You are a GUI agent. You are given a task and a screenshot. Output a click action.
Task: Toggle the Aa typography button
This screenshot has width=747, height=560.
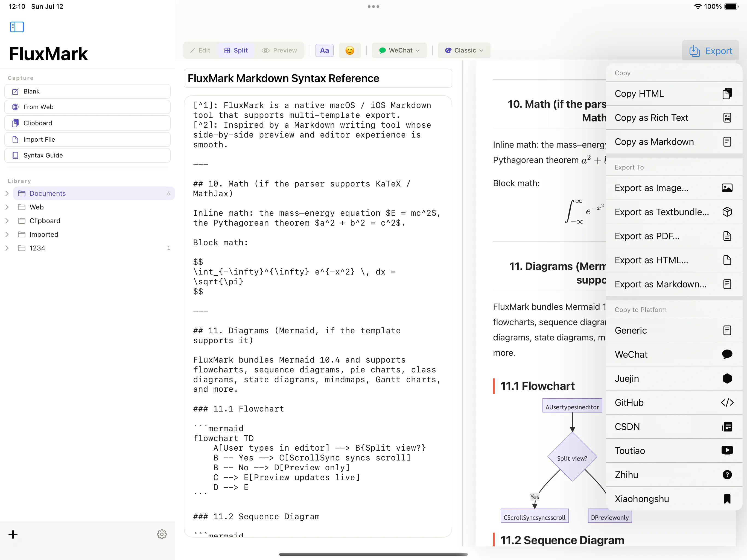click(325, 50)
